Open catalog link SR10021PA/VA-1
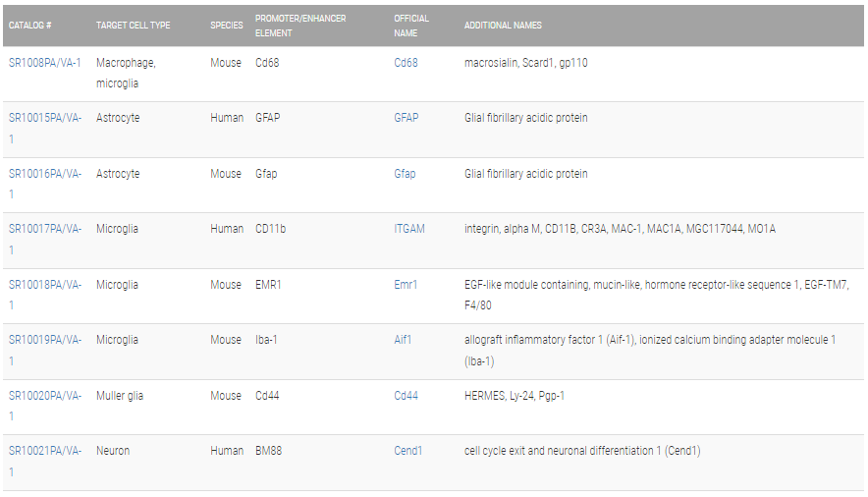This screenshot has height=497, width=868. 45,461
